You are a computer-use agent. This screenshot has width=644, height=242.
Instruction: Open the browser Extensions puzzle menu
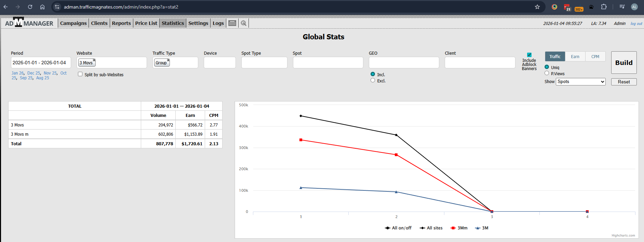pyautogui.click(x=604, y=7)
